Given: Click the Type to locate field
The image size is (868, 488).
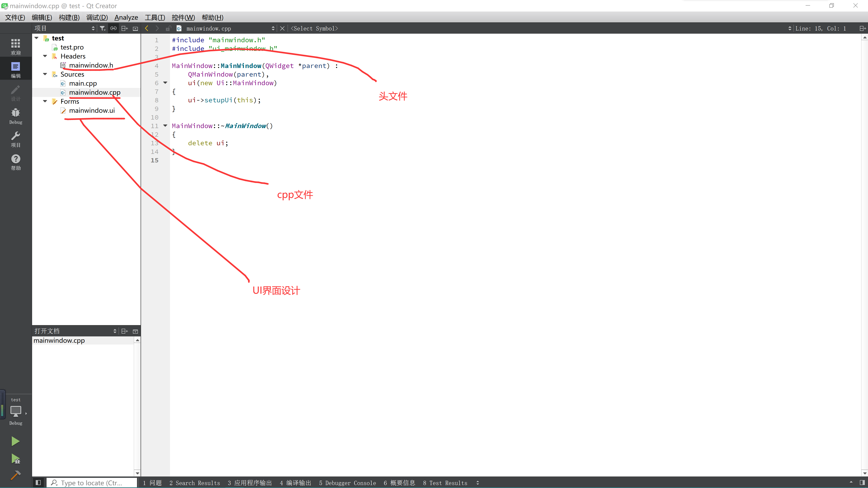Looking at the screenshot, I should tap(92, 483).
